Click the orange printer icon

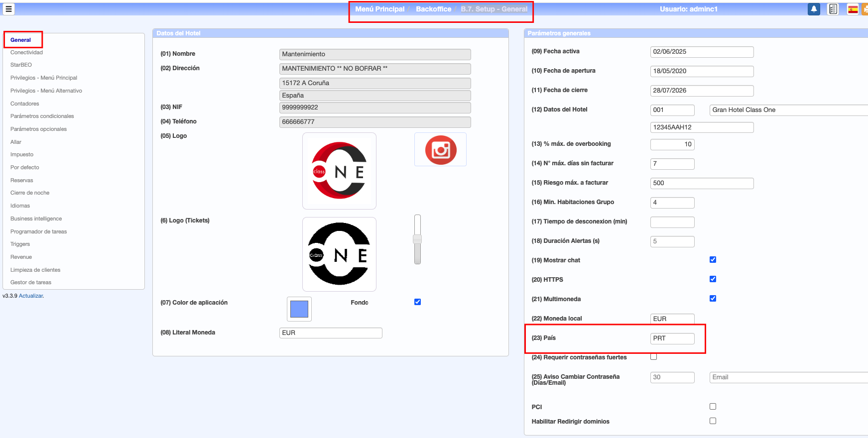pyautogui.click(x=865, y=9)
